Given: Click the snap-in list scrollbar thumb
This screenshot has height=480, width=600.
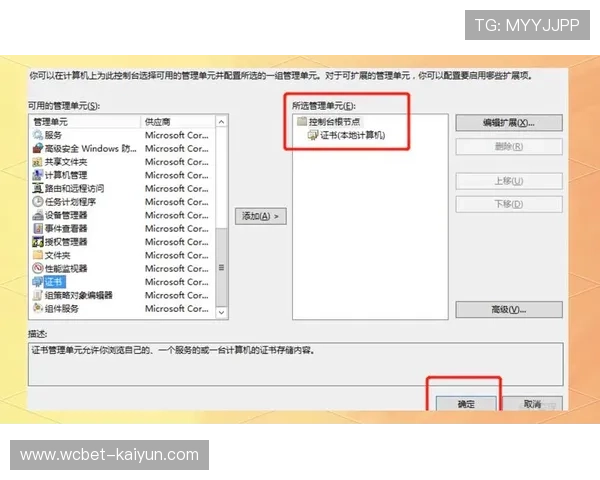Looking at the screenshot, I should click(x=221, y=267).
